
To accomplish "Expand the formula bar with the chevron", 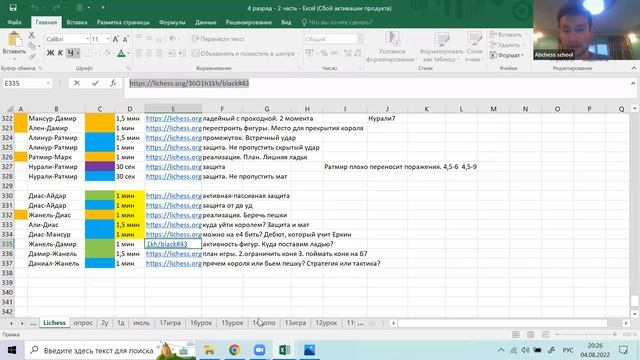I will pyautogui.click(x=633, y=83).
